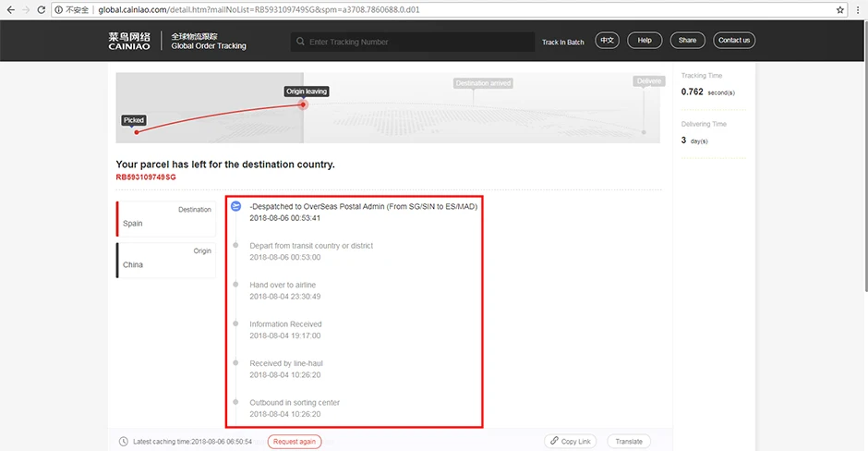The height and width of the screenshot is (451, 868).
Task: Open Track In Batch
Action: point(563,43)
